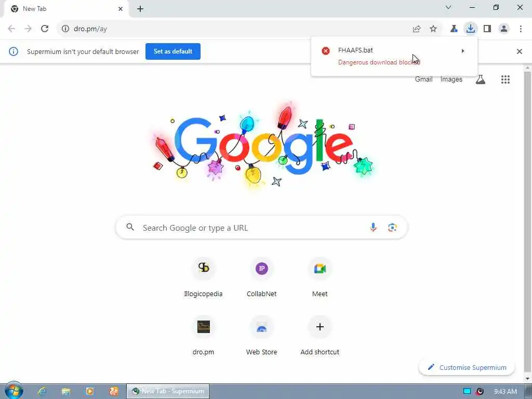
Task: Click Add shortcut plus tile
Action: tap(320, 336)
